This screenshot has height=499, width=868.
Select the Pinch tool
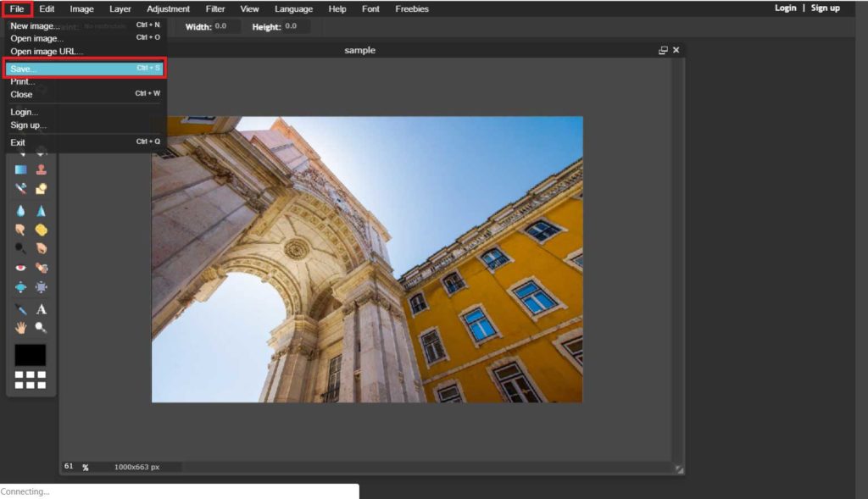click(x=41, y=287)
